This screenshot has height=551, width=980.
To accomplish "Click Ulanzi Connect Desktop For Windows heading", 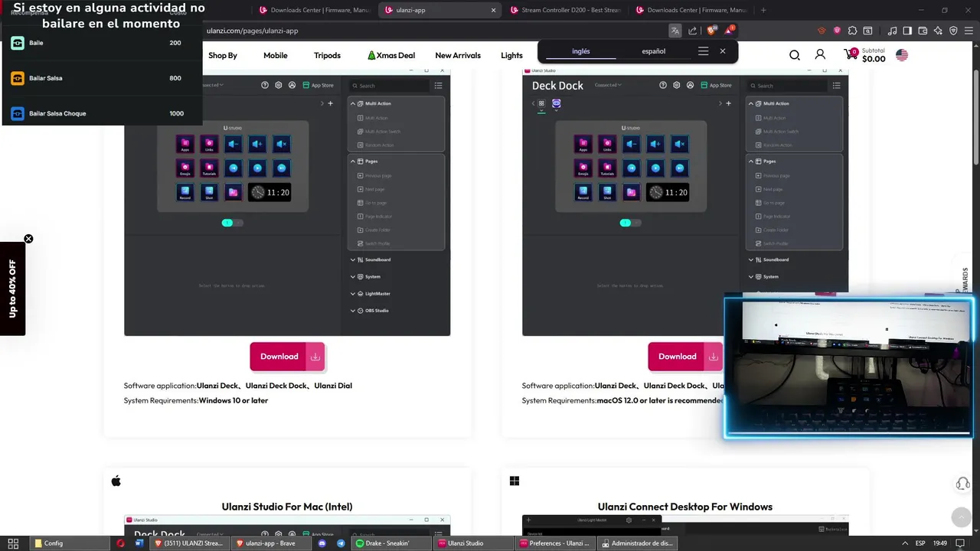I will pos(685,507).
